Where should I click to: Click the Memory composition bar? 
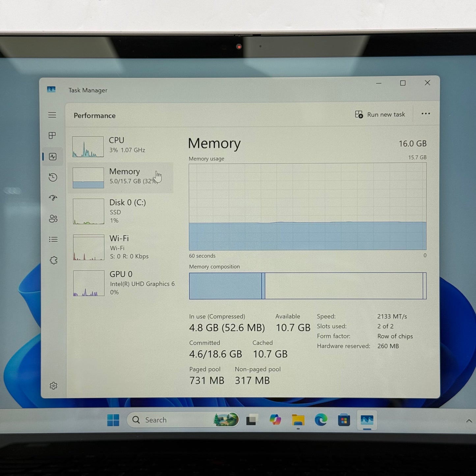click(x=308, y=286)
